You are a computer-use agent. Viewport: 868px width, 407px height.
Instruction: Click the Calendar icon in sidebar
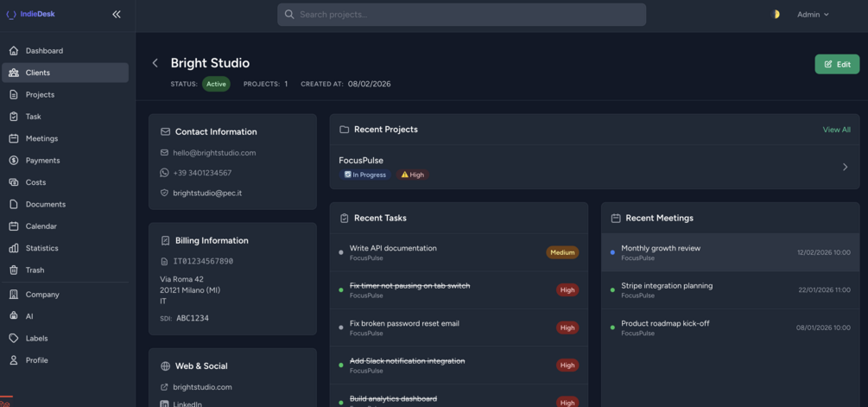click(14, 226)
